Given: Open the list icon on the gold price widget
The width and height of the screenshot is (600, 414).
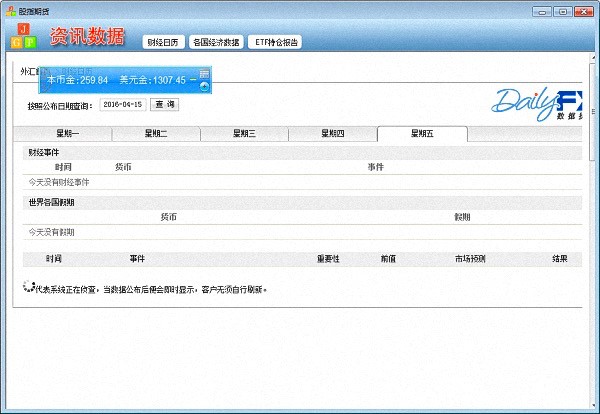Looking at the screenshot, I should (204, 73).
